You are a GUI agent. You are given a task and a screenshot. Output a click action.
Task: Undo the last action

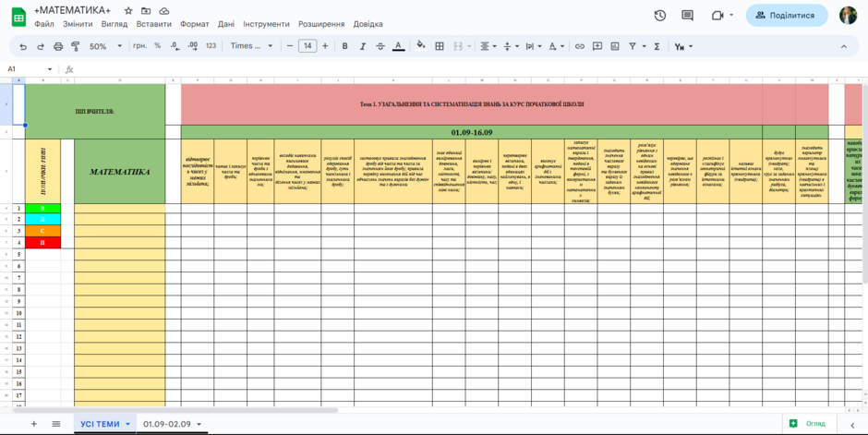[x=23, y=46]
